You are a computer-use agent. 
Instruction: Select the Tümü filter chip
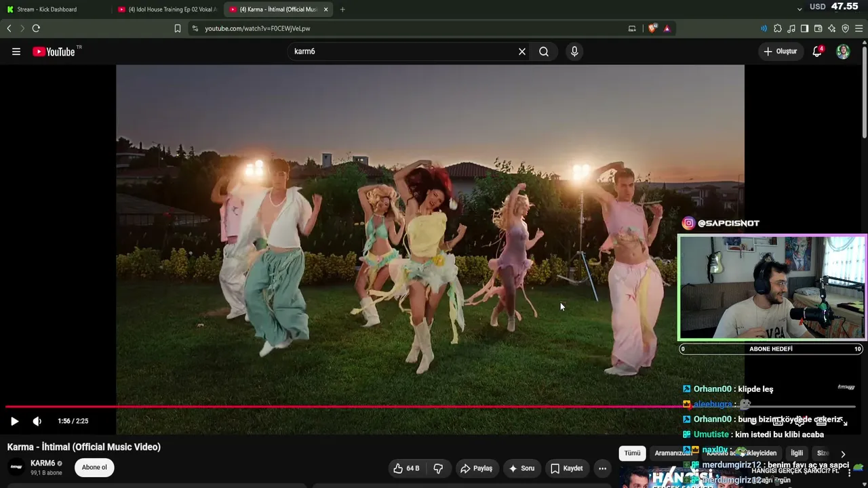(x=632, y=453)
